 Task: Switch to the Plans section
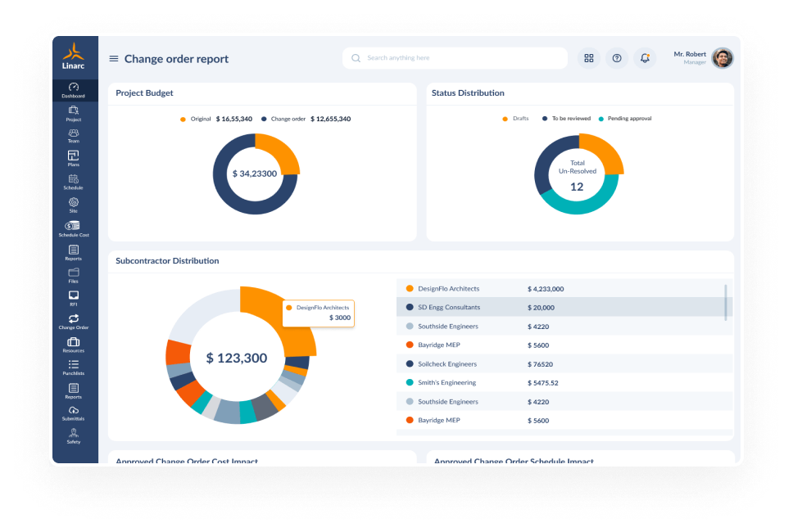tap(74, 159)
